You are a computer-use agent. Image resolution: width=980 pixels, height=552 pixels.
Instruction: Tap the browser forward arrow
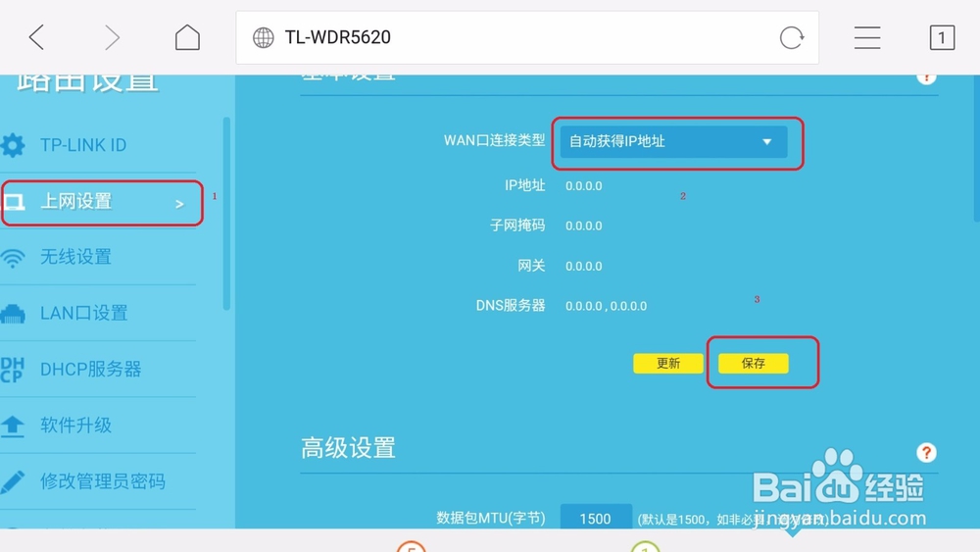(112, 37)
